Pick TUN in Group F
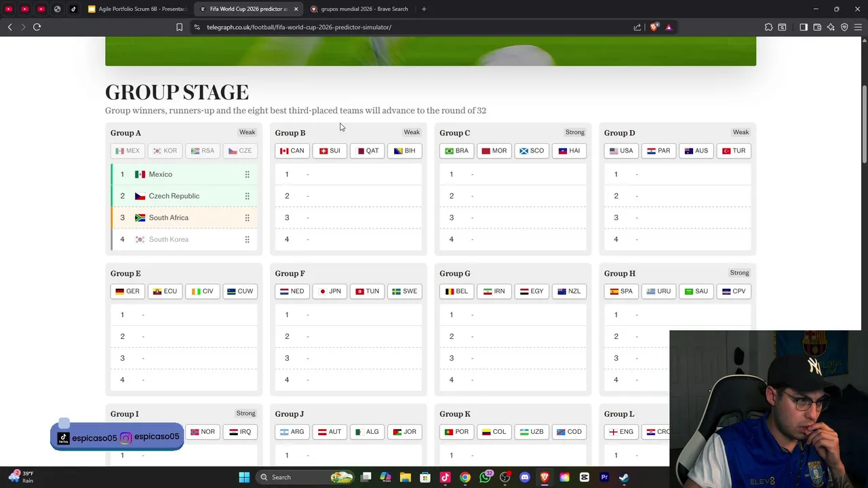Screen dimensions: 868x488 (x=368, y=291)
